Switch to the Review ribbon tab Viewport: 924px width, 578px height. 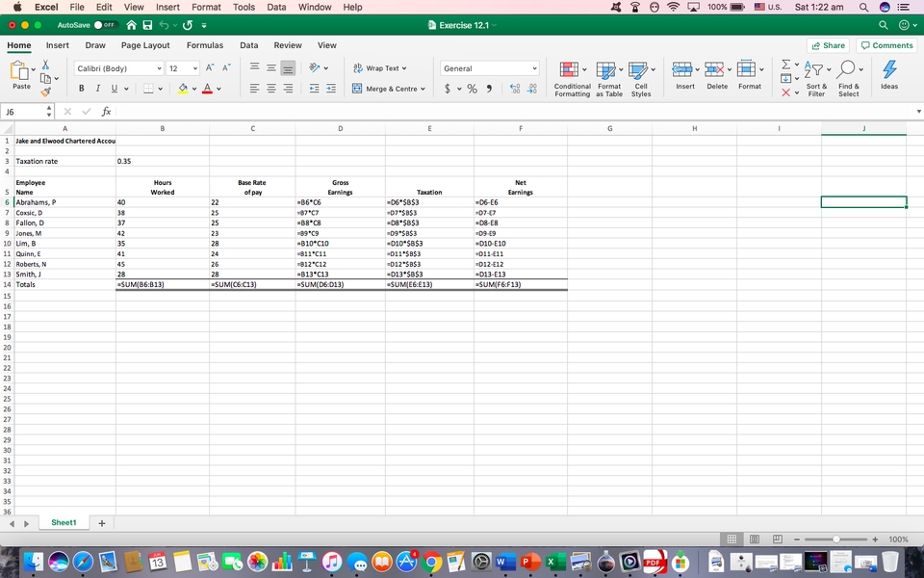click(288, 45)
